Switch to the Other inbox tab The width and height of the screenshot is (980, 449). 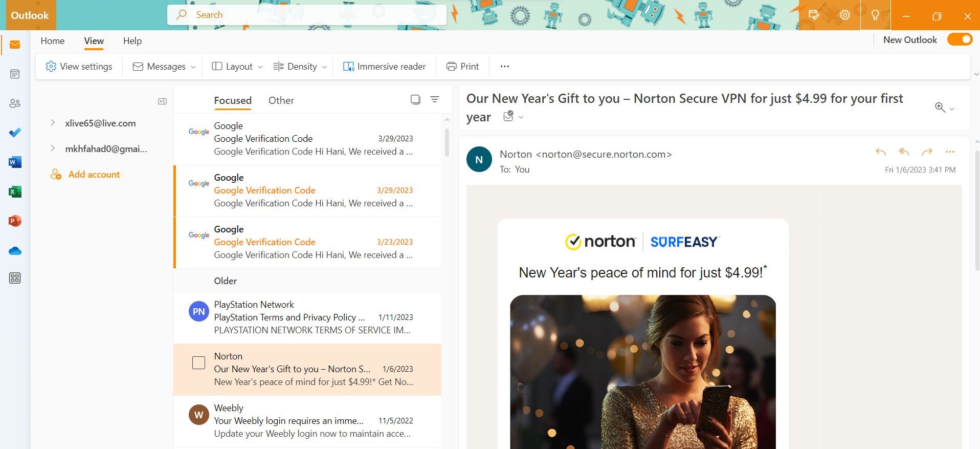coord(281,100)
